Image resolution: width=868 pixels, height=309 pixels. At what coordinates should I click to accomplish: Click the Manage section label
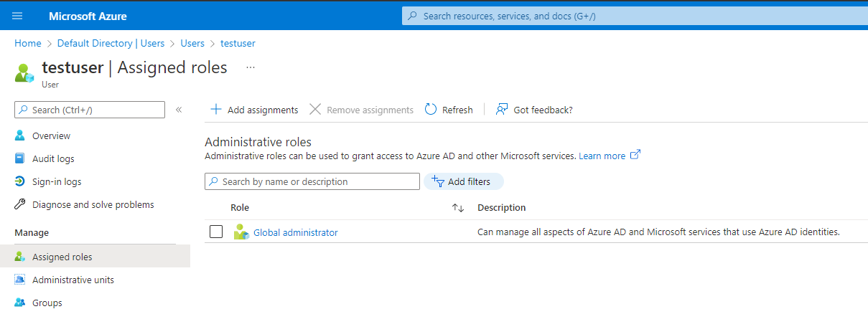tap(32, 232)
